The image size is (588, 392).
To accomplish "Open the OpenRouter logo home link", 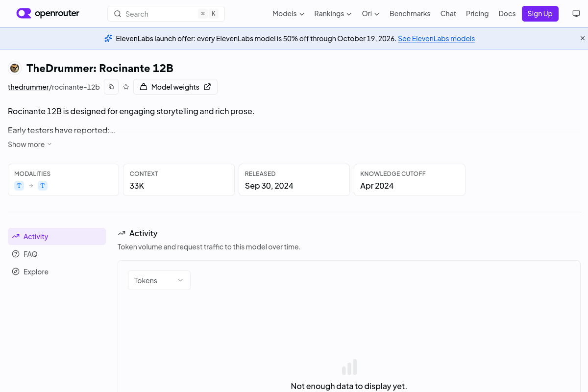I will [x=48, y=13].
